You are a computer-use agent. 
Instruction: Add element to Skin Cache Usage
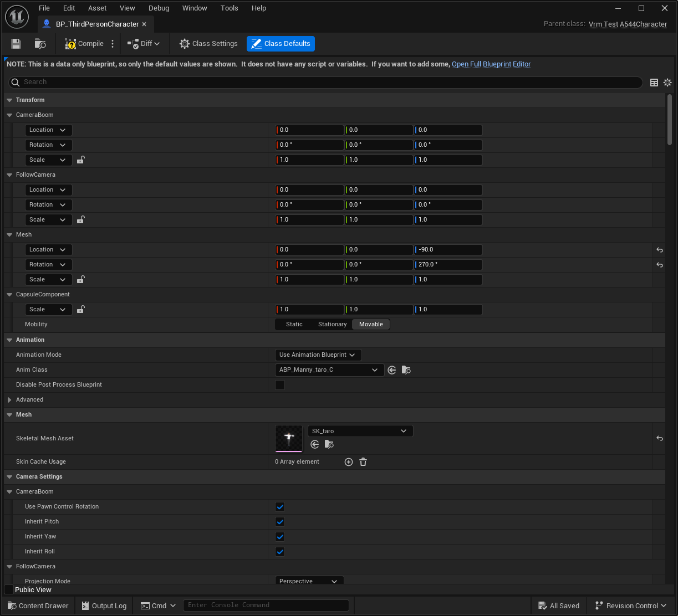pyautogui.click(x=349, y=462)
